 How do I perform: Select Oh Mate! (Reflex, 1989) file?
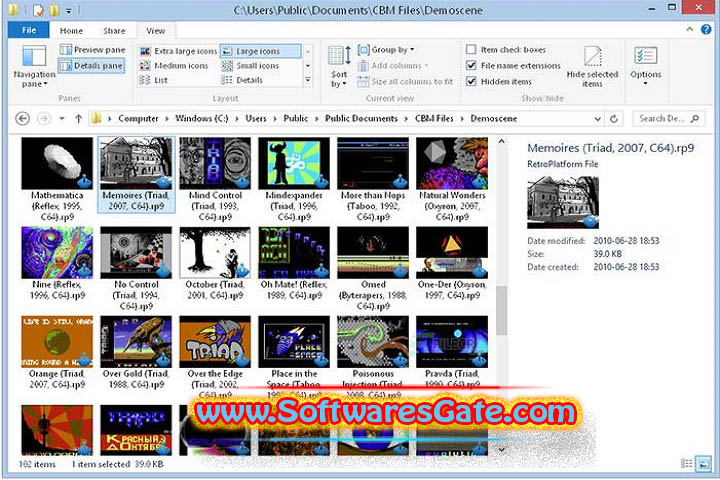pyautogui.click(x=294, y=264)
